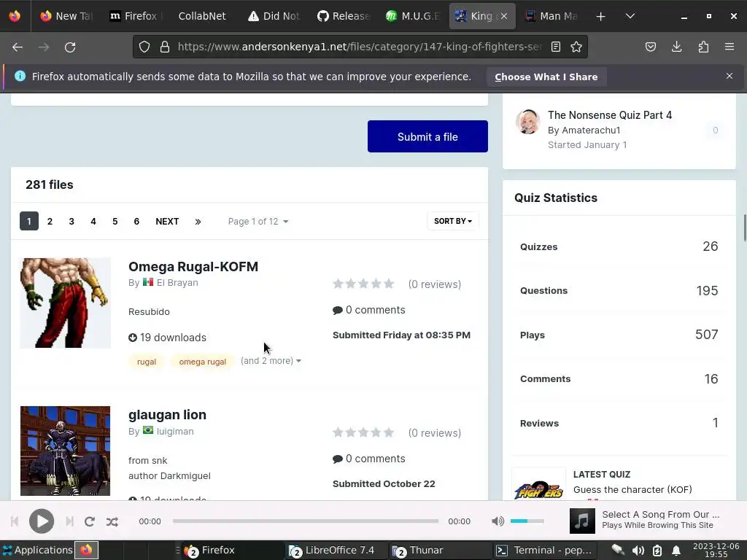Go to page 2 of files
The width and height of the screenshot is (747, 560).
(50, 222)
